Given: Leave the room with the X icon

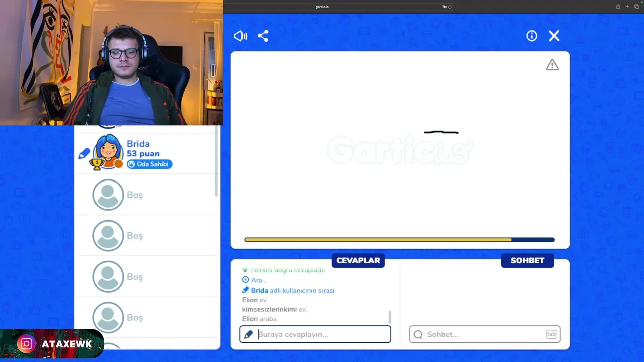Looking at the screenshot, I should (x=554, y=36).
